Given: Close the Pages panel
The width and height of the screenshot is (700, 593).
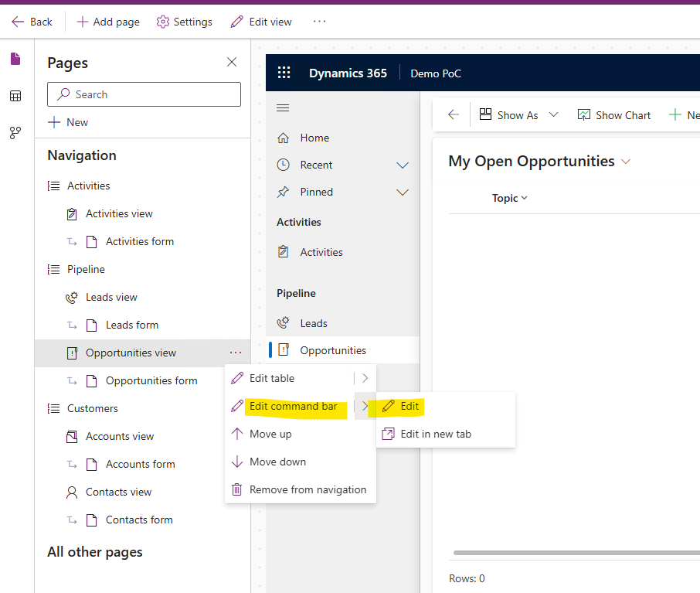Looking at the screenshot, I should click(232, 62).
